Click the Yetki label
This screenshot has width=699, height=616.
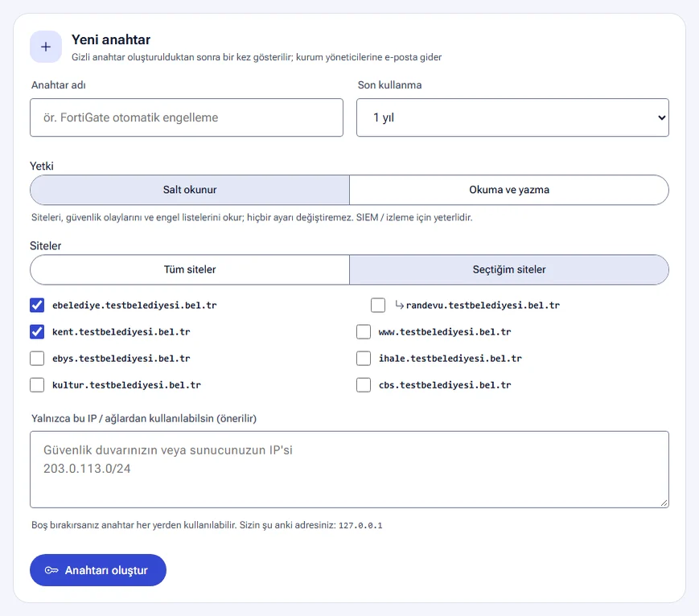42,166
